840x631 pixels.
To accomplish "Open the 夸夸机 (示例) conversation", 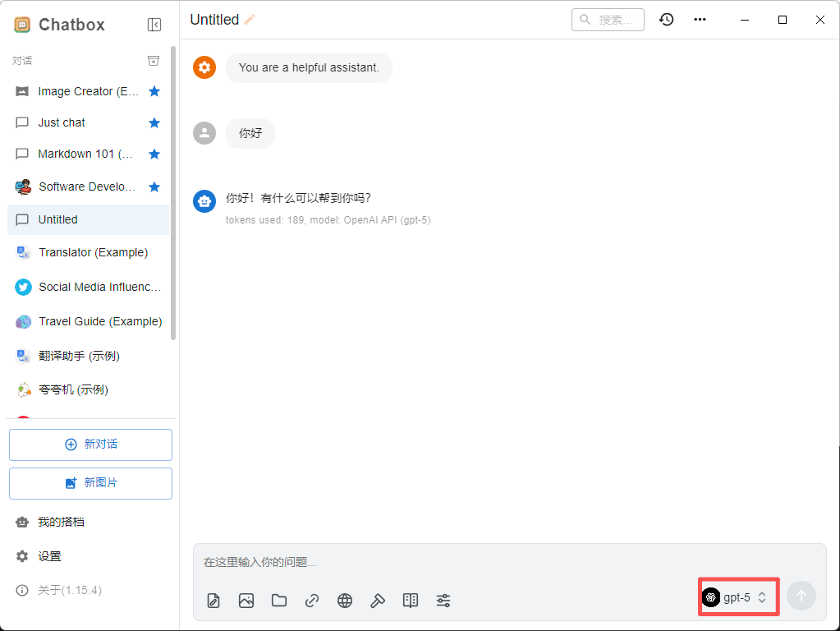I will click(89, 389).
